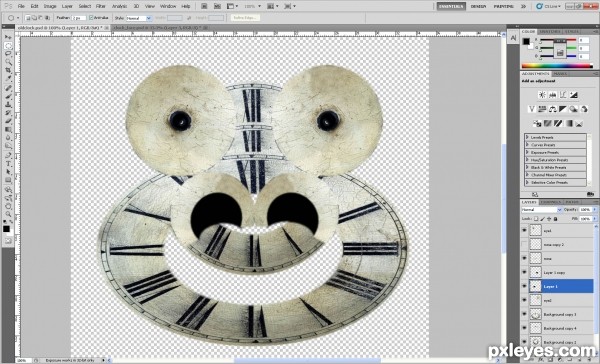
Task: Add a Channel Mixer adjustment icon
Action: [x=584, y=109]
